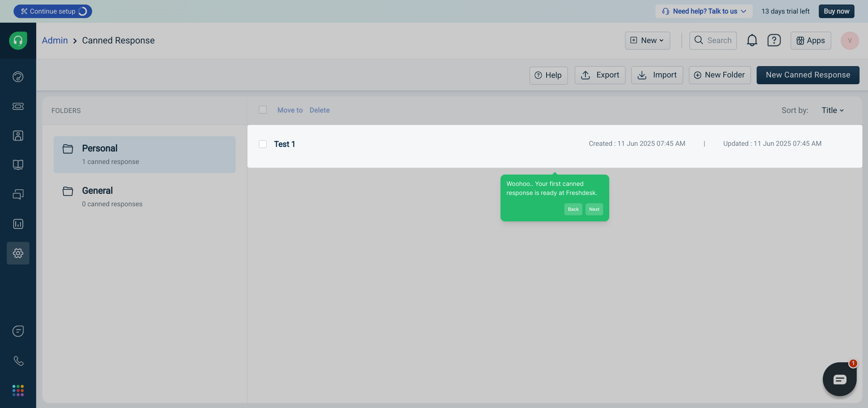The image size is (868, 408).
Task: Tick the select-all checkbox
Action: point(263,110)
